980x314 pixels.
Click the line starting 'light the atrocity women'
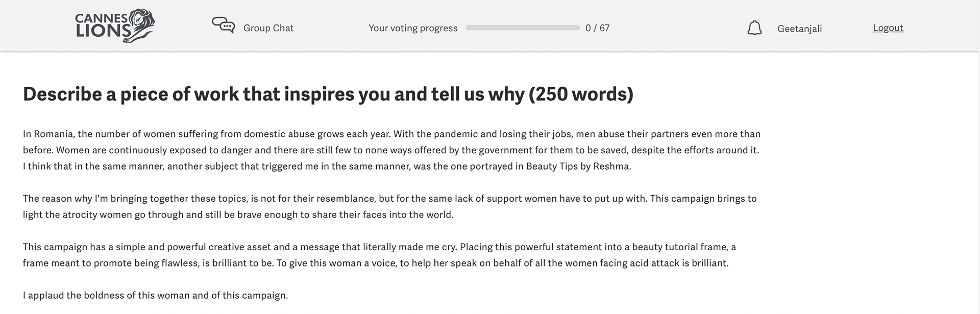238,214
